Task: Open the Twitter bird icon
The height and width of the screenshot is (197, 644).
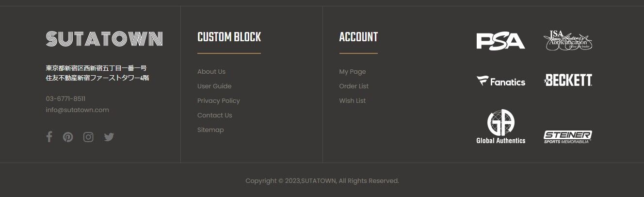Action: tap(109, 137)
